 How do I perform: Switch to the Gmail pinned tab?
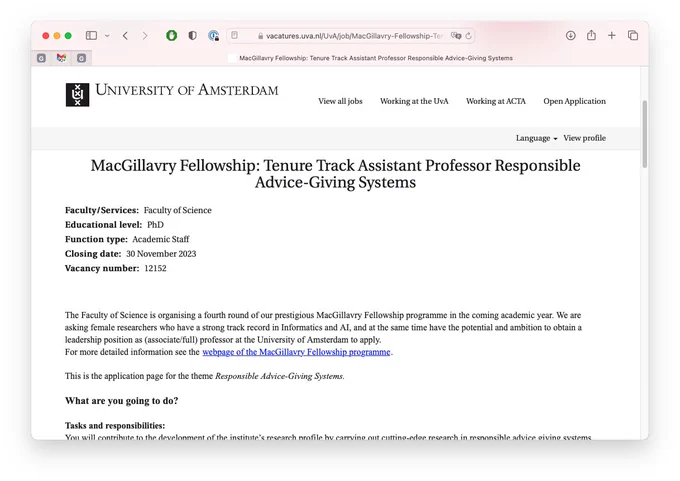click(62, 58)
